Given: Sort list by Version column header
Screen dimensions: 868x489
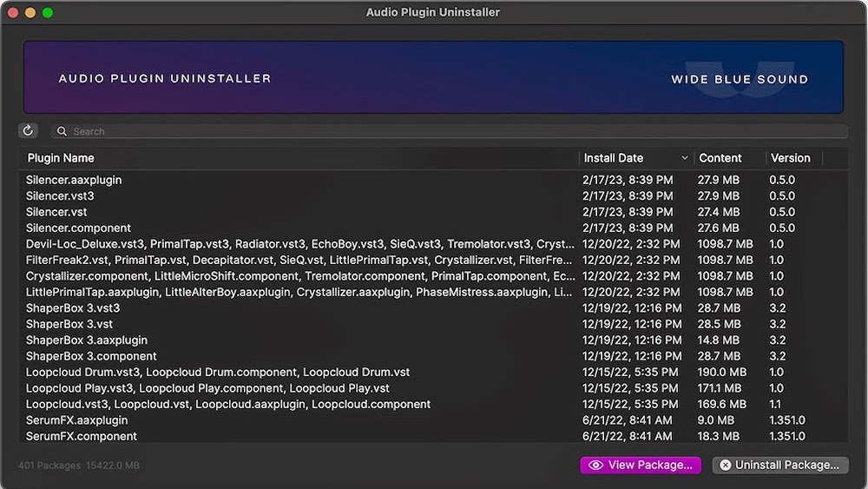Looking at the screenshot, I should 789,158.
